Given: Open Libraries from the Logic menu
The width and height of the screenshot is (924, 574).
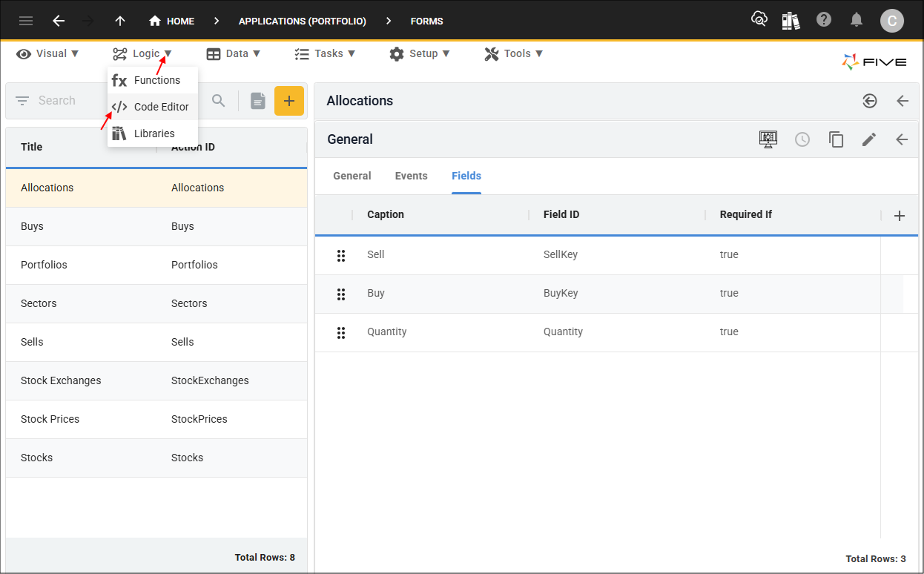Looking at the screenshot, I should coord(154,133).
